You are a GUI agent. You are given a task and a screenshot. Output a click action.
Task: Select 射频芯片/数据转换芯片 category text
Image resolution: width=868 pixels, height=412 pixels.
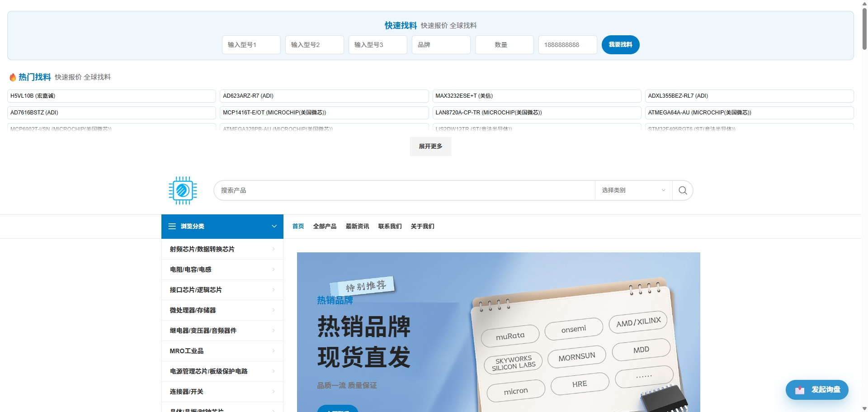[x=202, y=249]
